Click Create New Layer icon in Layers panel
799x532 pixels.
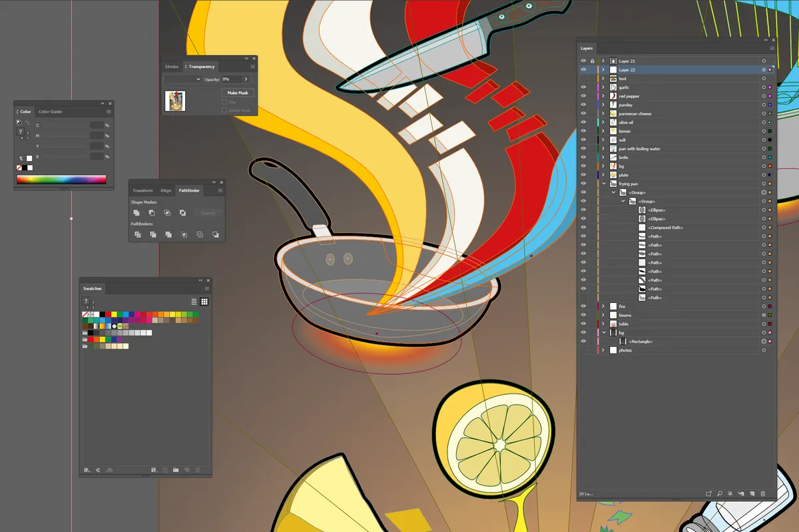(x=752, y=493)
